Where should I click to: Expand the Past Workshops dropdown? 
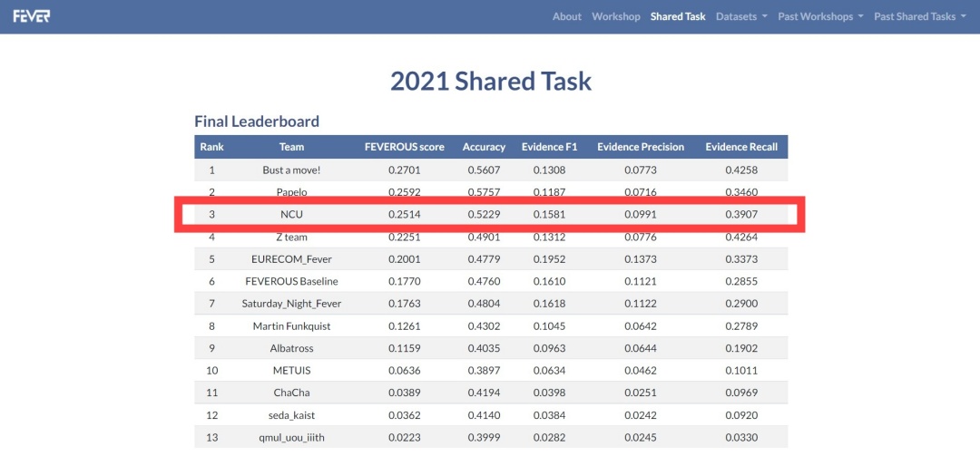pos(820,16)
